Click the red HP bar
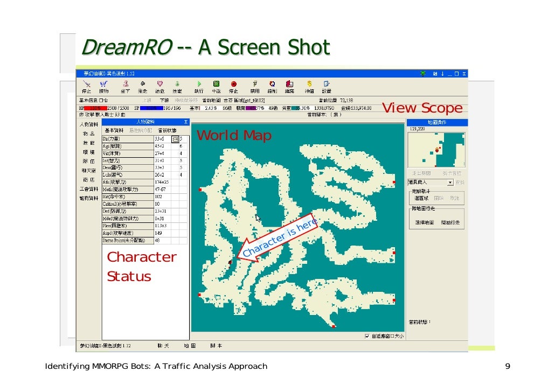 click(x=95, y=108)
